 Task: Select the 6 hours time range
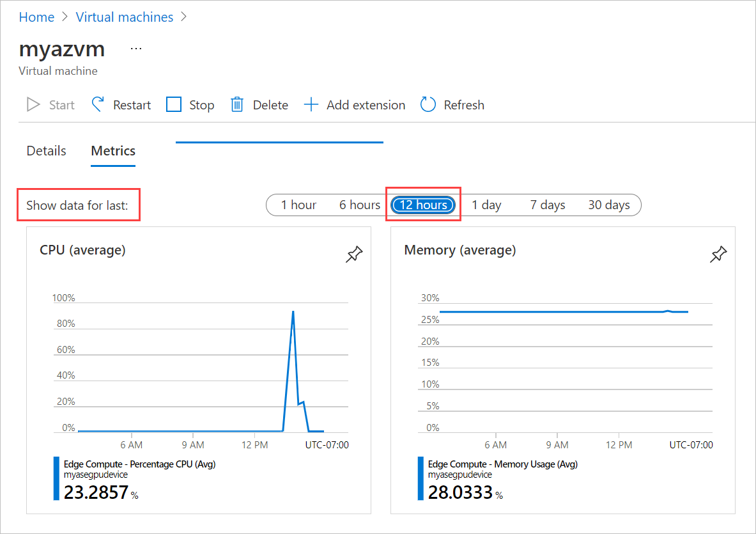pos(360,205)
